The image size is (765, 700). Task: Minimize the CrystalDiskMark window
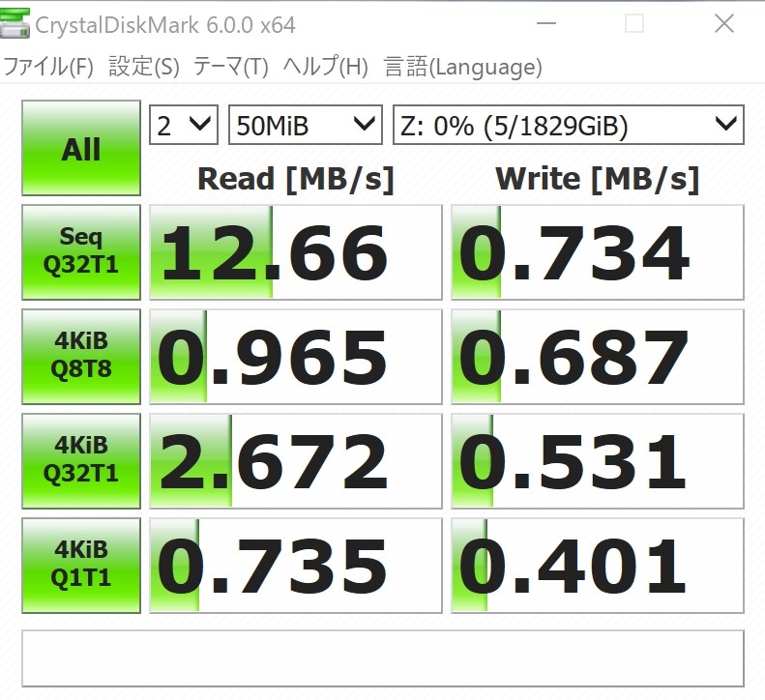coord(545,23)
